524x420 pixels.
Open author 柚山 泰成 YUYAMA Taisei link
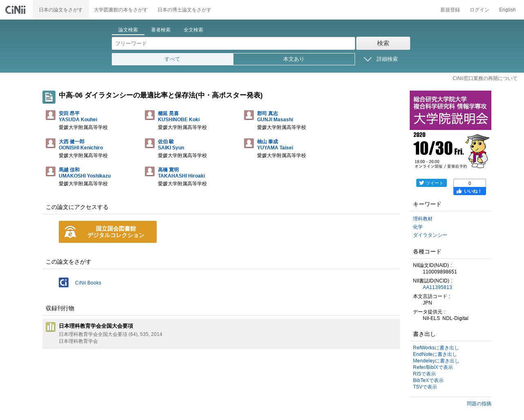(275, 144)
